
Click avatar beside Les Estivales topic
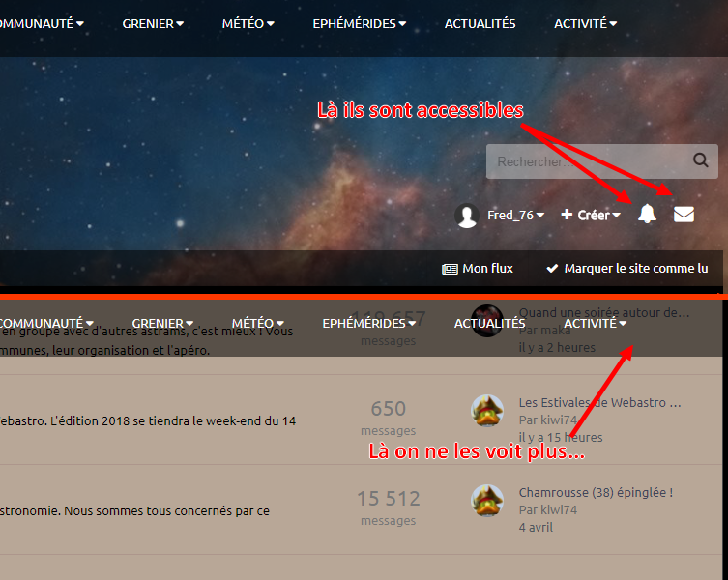[487, 411]
